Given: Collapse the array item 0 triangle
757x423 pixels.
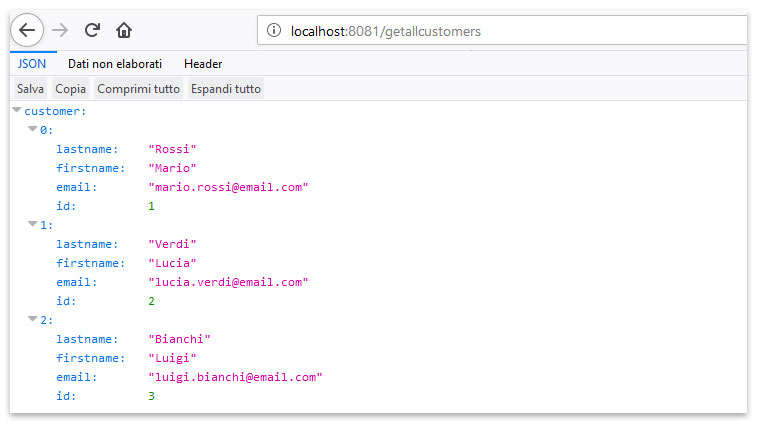Looking at the screenshot, I should [x=32, y=129].
